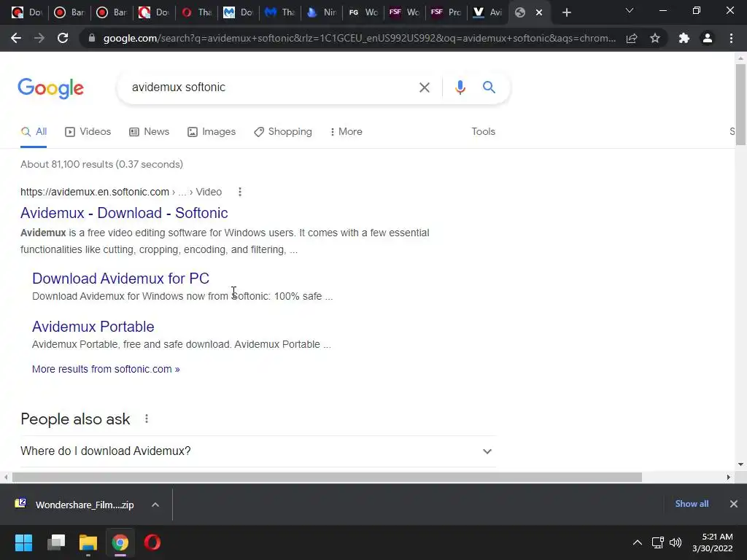
Task: Open Chrome three-dot menu
Action: 731,38
